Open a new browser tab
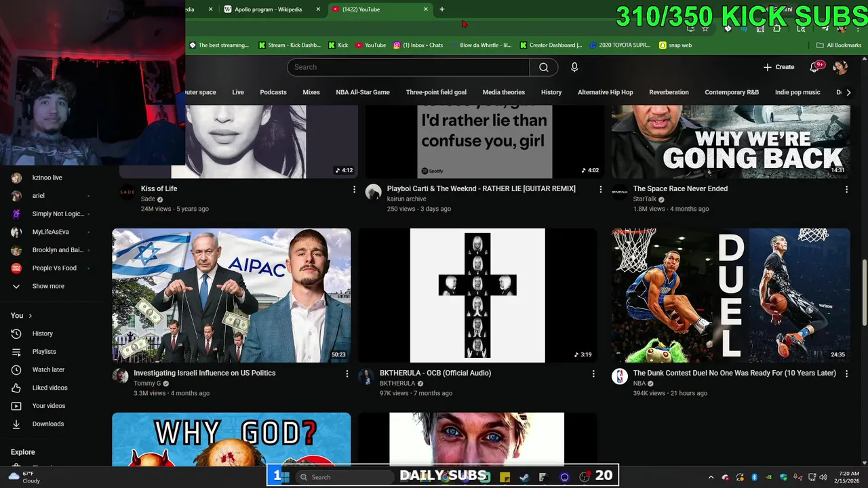 click(x=442, y=9)
